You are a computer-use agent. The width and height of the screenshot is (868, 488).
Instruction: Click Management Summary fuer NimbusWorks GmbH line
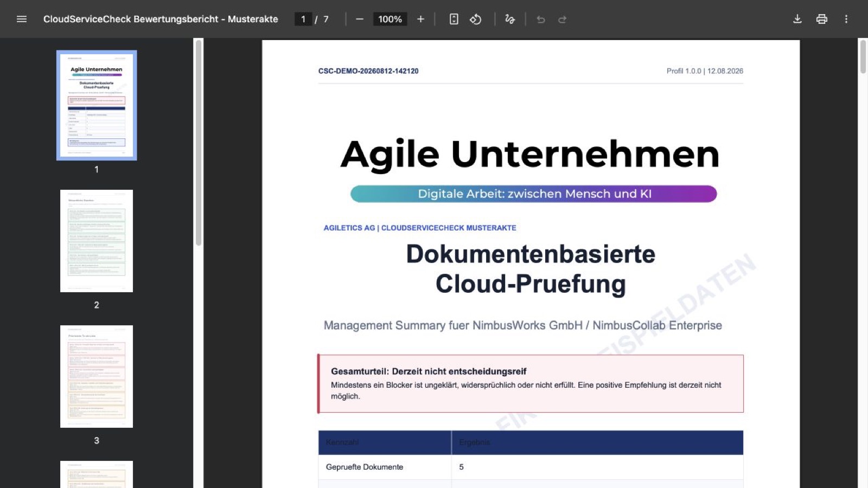523,325
